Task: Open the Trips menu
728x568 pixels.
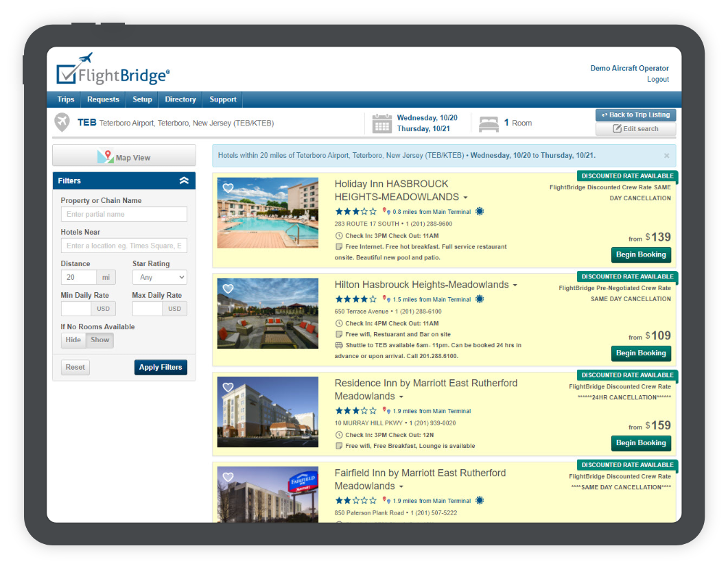Action: [x=66, y=99]
